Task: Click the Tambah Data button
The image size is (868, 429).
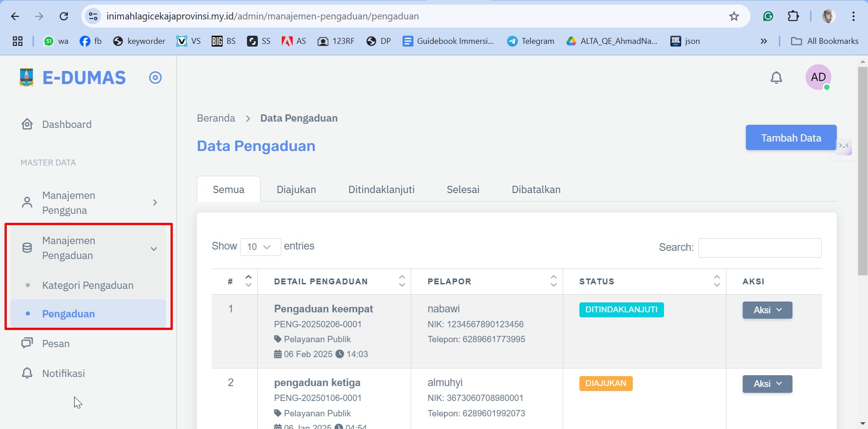Action: (791, 138)
